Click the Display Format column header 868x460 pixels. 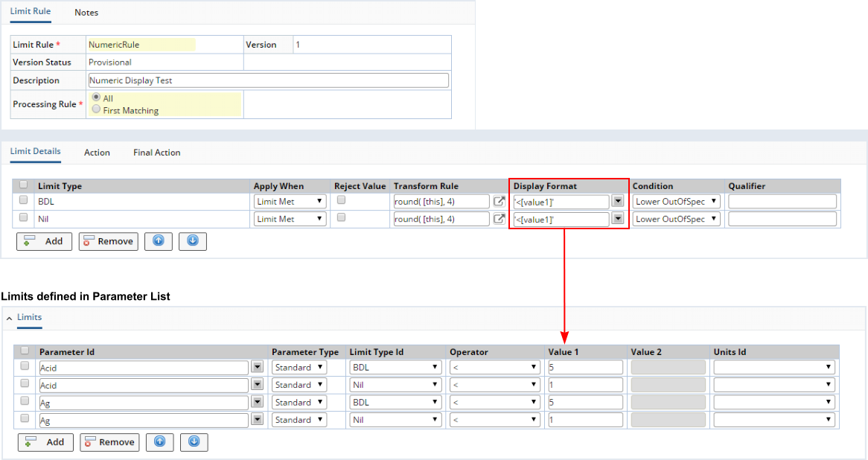545,186
